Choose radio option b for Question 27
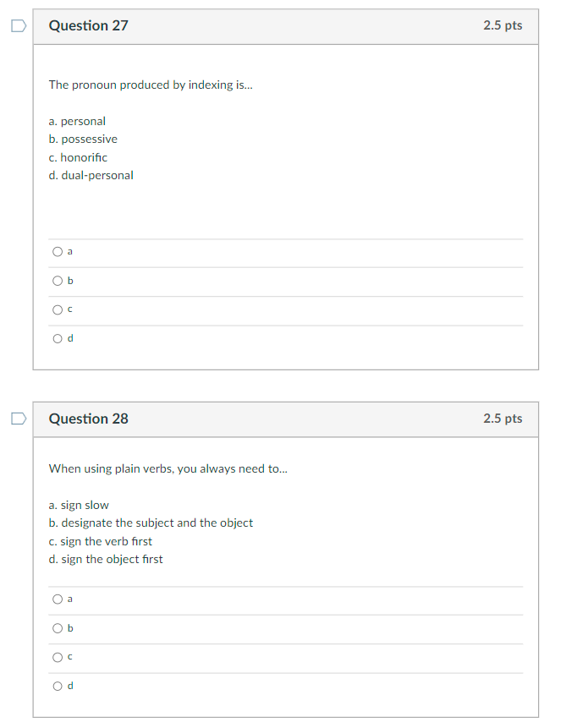The width and height of the screenshot is (566, 728). [58, 281]
